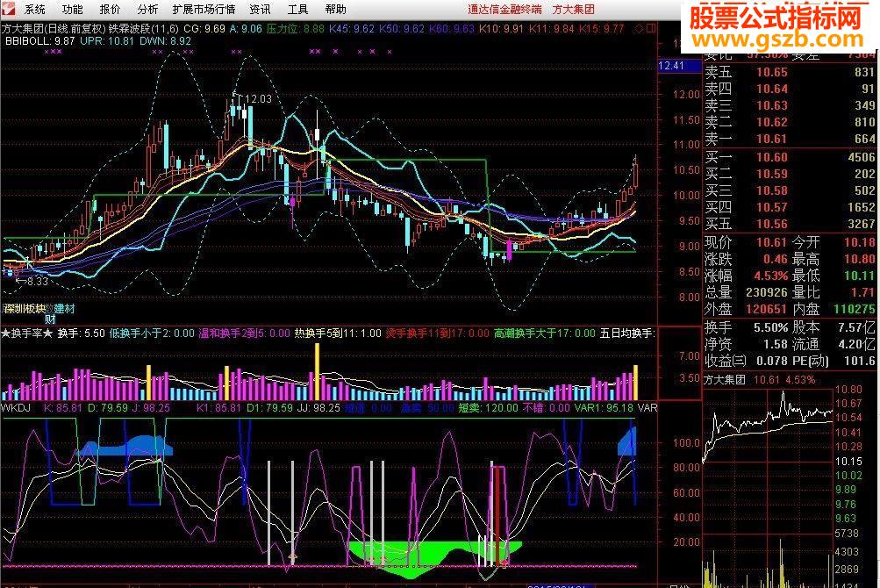Click the K15: 9.77 value
This screenshot has width=880, height=588.
tap(602, 29)
